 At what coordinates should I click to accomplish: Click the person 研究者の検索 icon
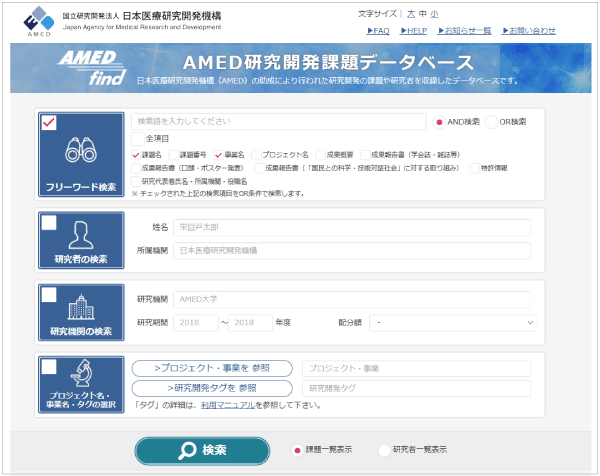80,236
